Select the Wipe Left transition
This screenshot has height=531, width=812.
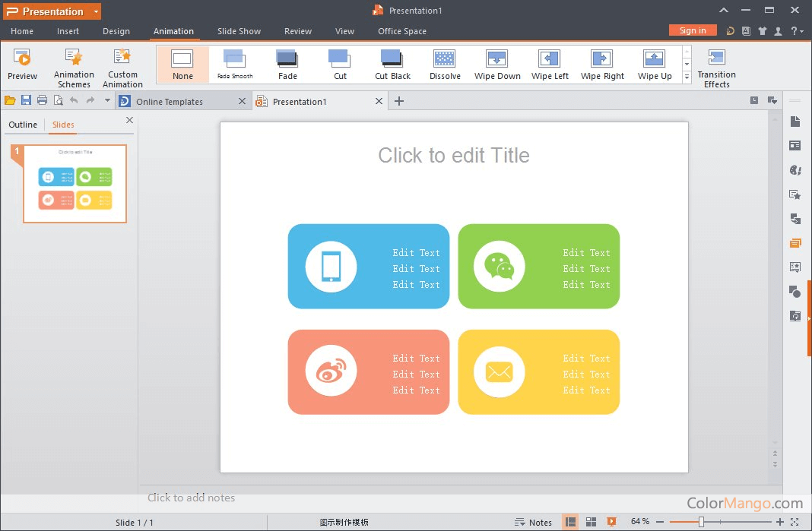click(x=550, y=65)
